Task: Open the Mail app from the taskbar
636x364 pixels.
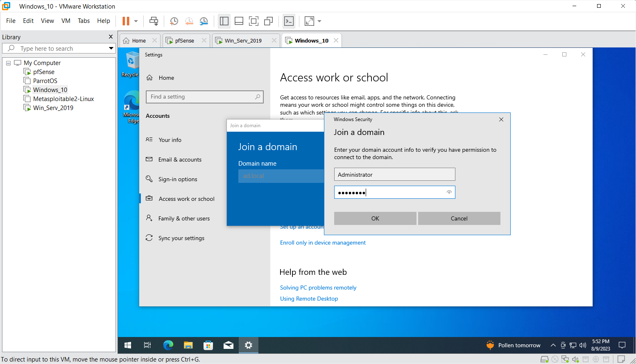Action: pos(228,345)
